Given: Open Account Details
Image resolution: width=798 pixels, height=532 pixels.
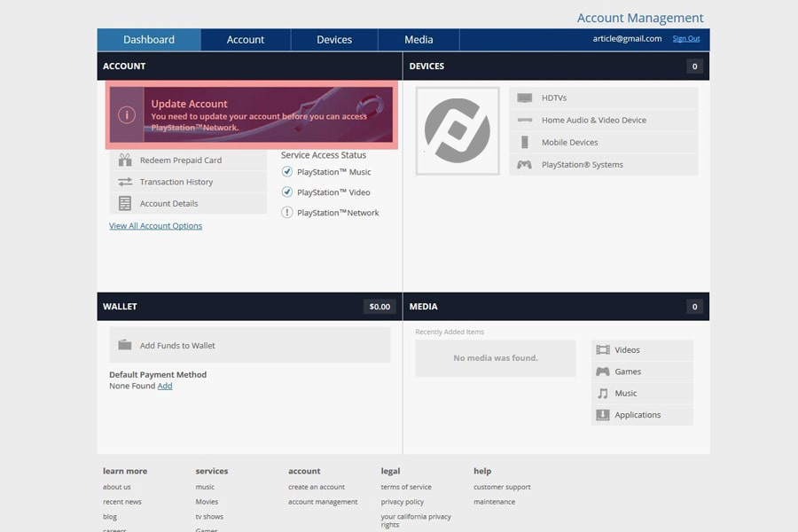Looking at the screenshot, I should tap(188, 203).
